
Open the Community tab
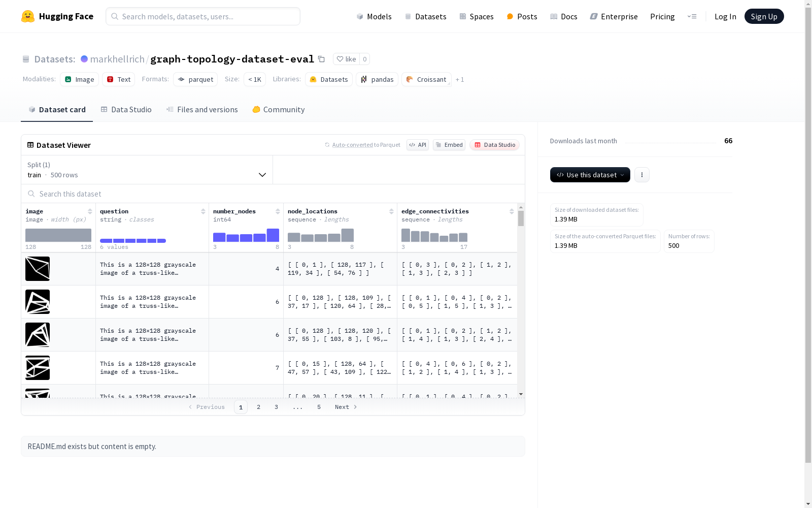click(279, 110)
